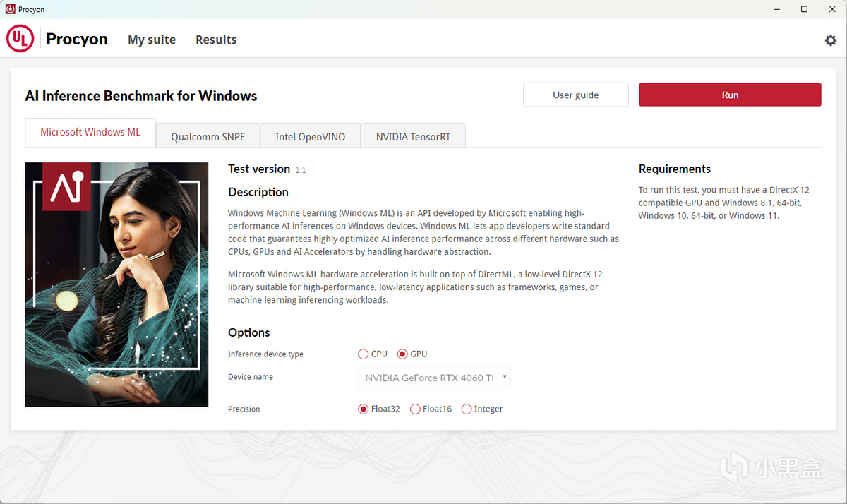Open the My suite menu
847x504 pixels.
[152, 40]
